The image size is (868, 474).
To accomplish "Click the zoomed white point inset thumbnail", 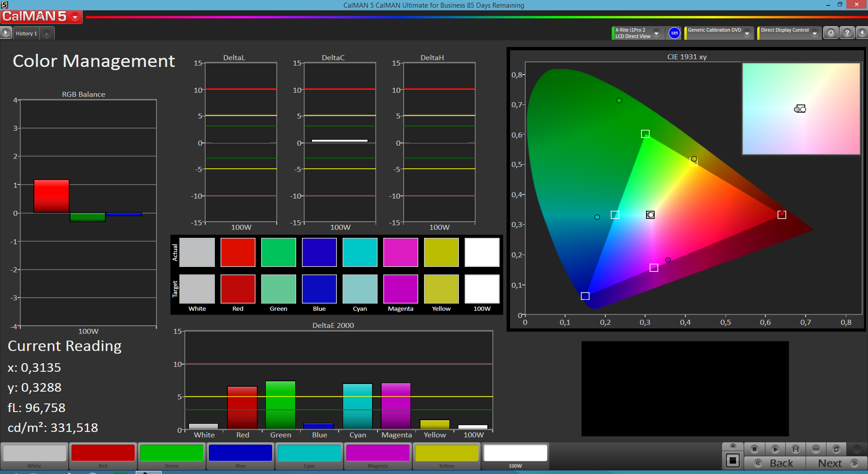I will click(801, 109).
